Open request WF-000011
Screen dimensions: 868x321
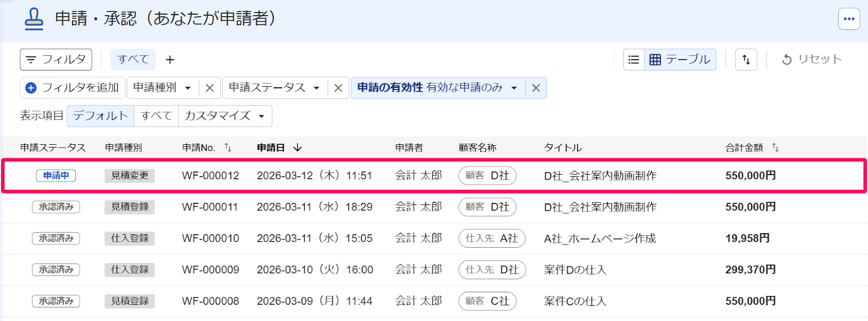210,207
